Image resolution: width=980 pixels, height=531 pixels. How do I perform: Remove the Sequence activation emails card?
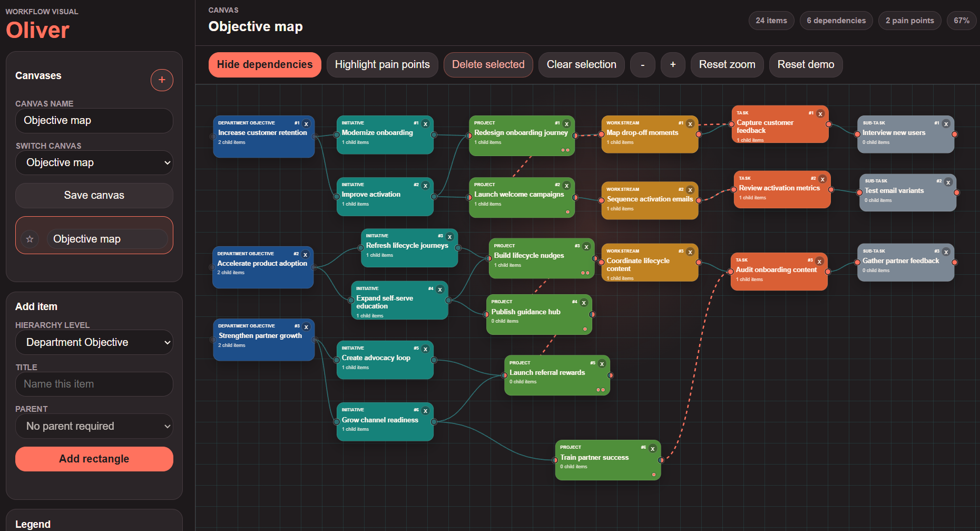coord(690,190)
